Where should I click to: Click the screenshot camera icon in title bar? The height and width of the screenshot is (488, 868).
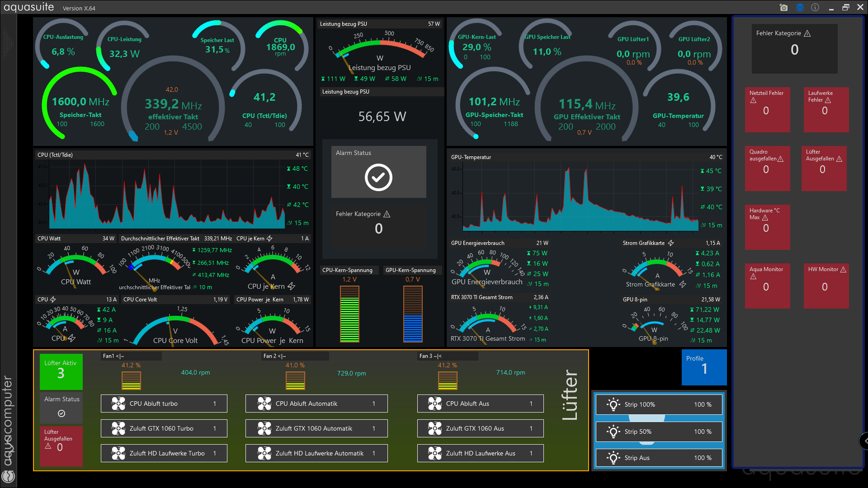pos(783,8)
